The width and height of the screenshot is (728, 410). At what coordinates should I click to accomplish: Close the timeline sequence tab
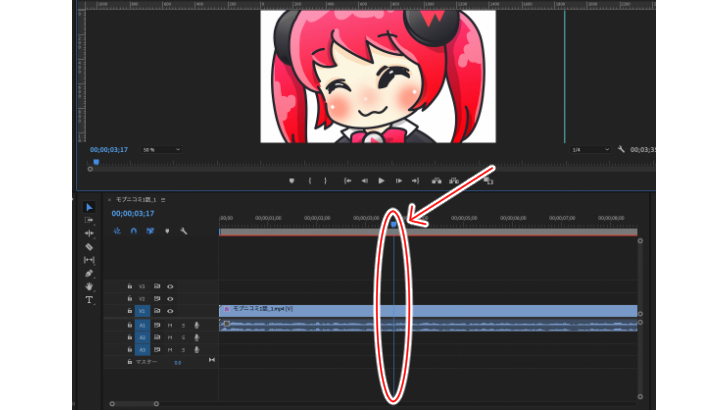tap(109, 200)
